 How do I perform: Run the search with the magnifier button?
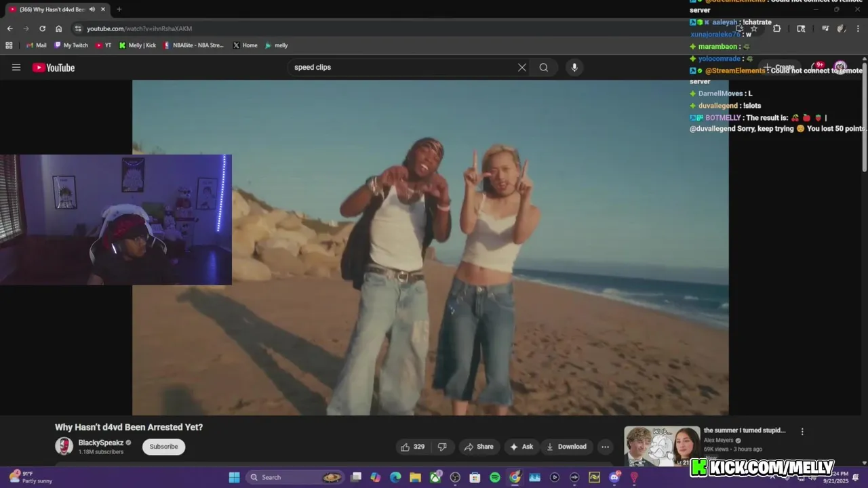click(x=544, y=67)
